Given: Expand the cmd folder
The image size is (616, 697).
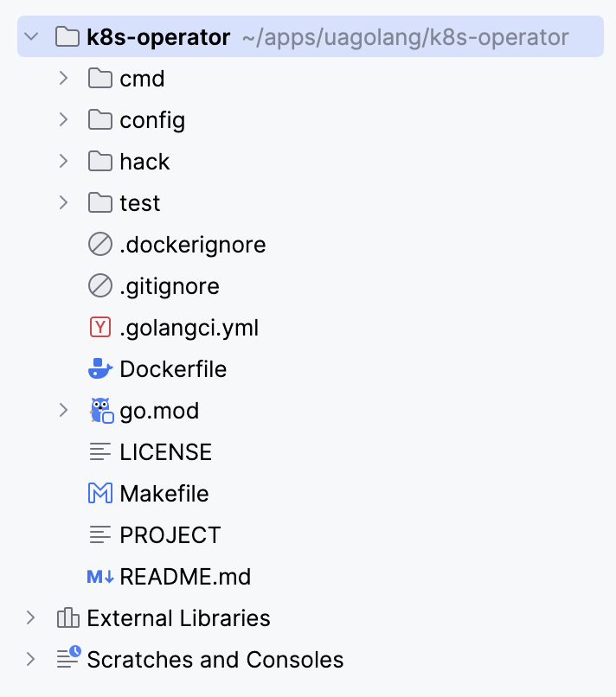Looking at the screenshot, I should 64,78.
